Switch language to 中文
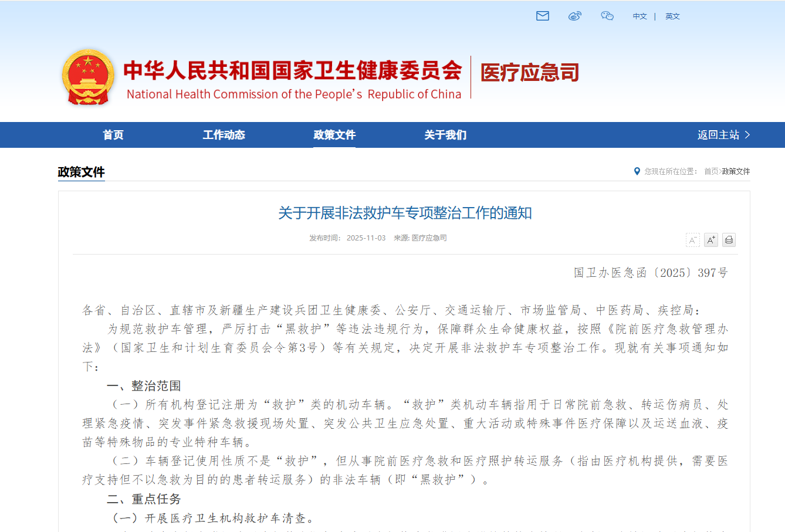The image size is (785, 532). pos(639,16)
